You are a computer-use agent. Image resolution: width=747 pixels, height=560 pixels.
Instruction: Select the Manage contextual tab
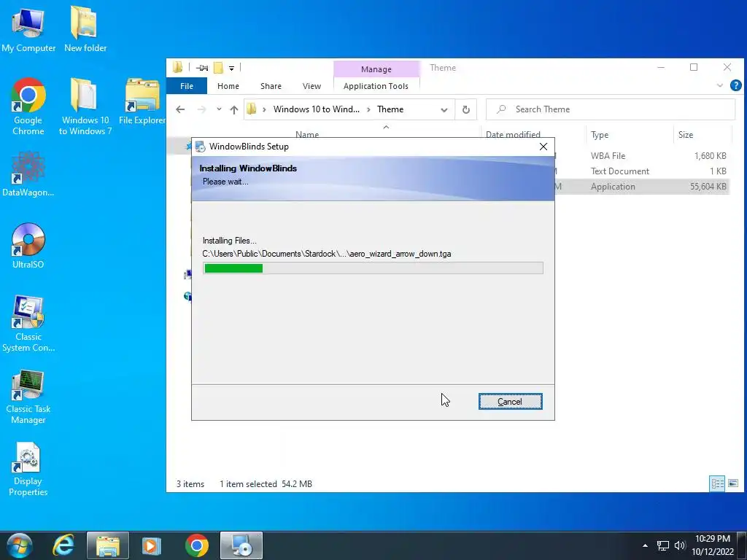(x=376, y=69)
